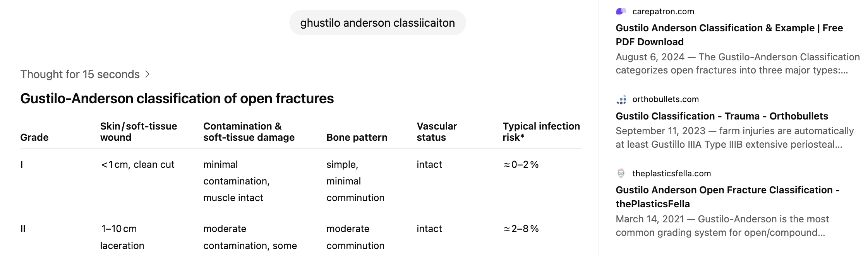This screenshot has height=256, width=868.
Task: Click the August 6, 2024 carepatron snippet text
Action: coord(738,63)
